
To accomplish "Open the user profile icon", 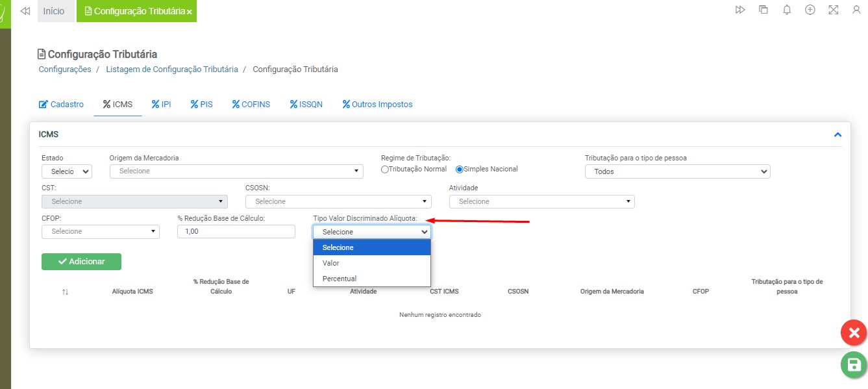I will (x=856, y=10).
